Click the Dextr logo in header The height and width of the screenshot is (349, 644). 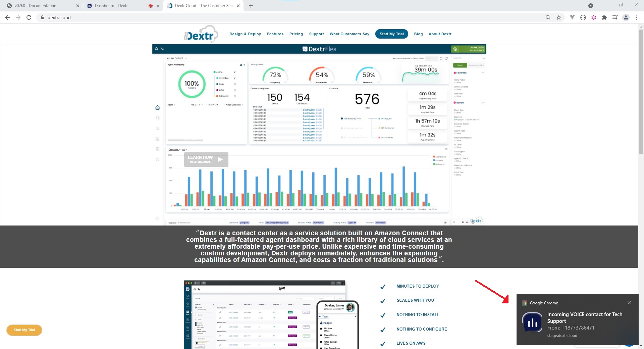201,34
